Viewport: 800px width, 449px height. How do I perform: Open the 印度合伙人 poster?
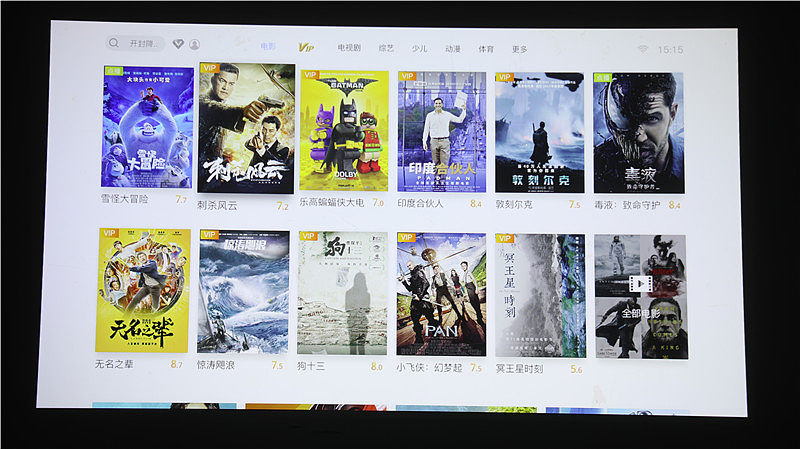click(x=442, y=132)
